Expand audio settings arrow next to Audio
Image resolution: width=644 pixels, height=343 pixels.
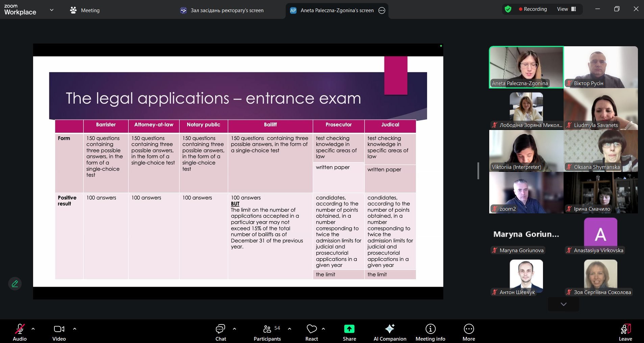[33, 328]
